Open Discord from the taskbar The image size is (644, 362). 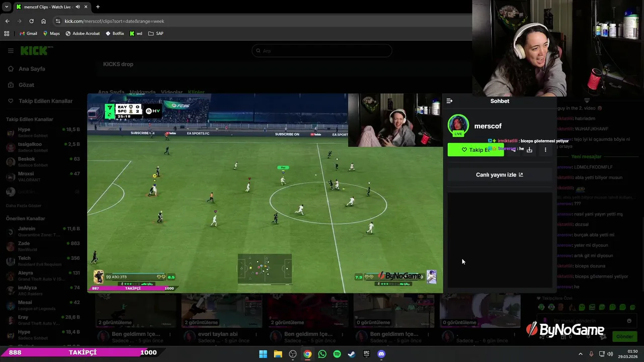(381, 354)
